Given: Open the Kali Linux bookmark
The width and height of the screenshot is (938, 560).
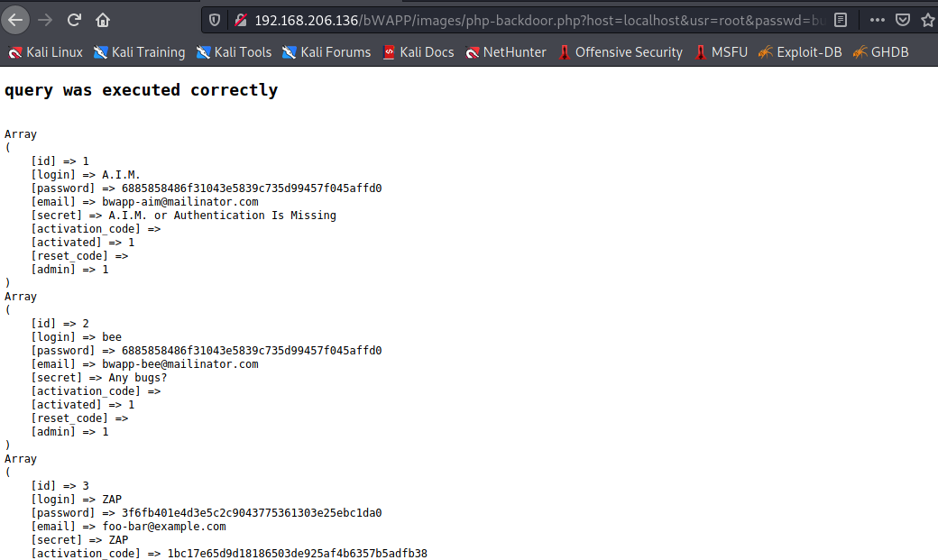Looking at the screenshot, I should (x=45, y=52).
